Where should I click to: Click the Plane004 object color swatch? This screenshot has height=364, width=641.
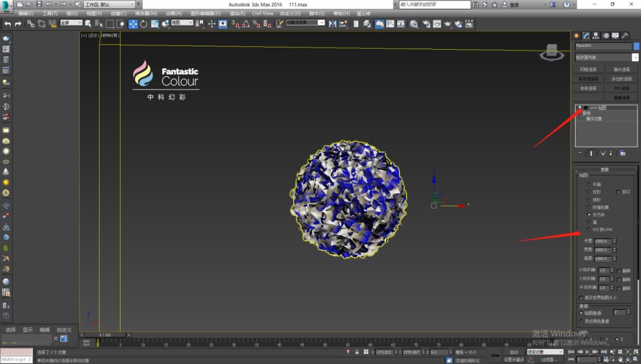point(636,46)
